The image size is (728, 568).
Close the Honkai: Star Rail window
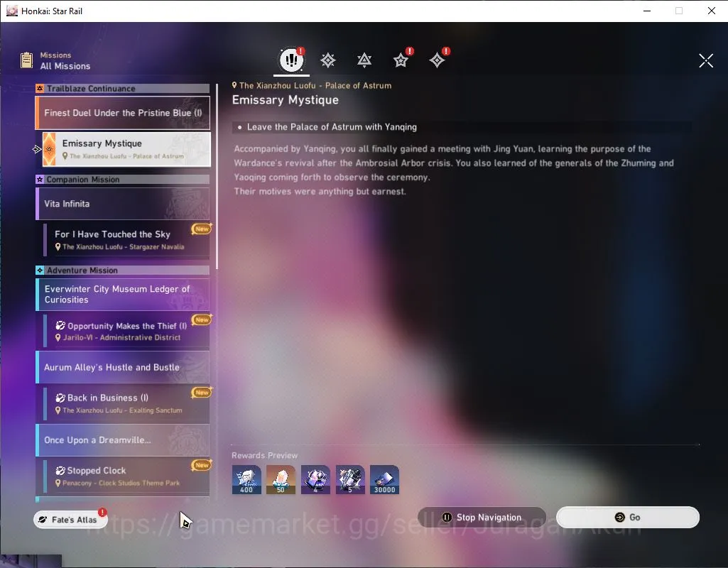point(711,11)
